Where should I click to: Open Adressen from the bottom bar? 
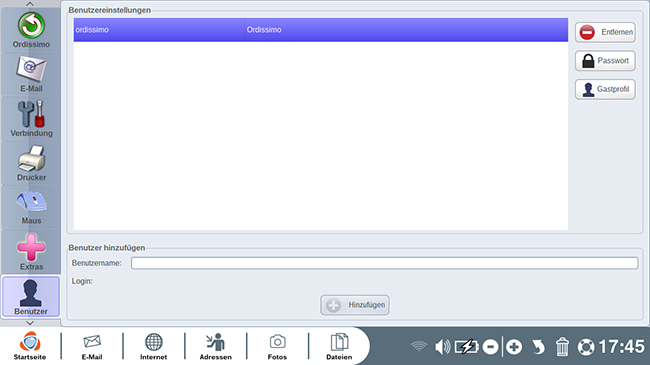(216, 346)
